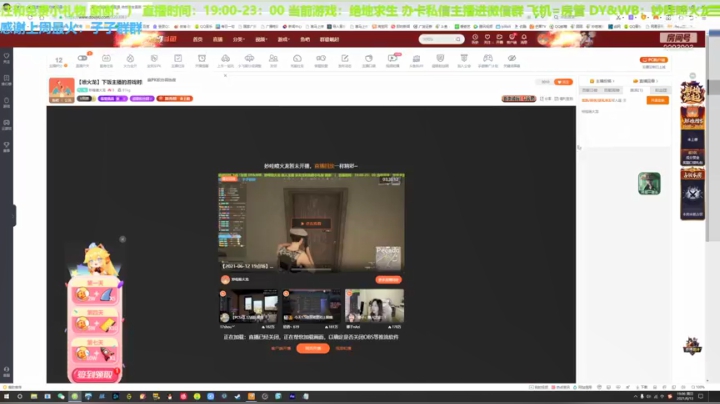Image resolution: width=720 pixels, height=404 pixels.
Task: Click the orange button beside the replay uploader name
Action: (x=388, y=280)
